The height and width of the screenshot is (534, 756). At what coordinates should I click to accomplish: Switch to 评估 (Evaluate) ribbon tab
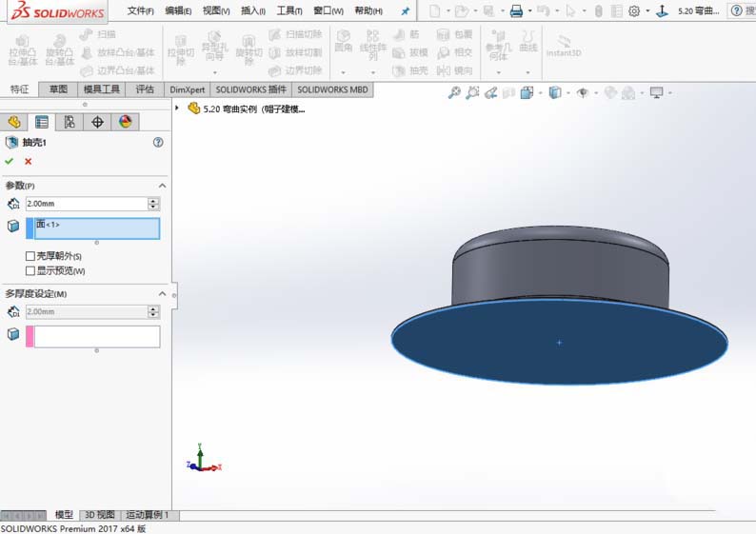(x=145, y=89)
